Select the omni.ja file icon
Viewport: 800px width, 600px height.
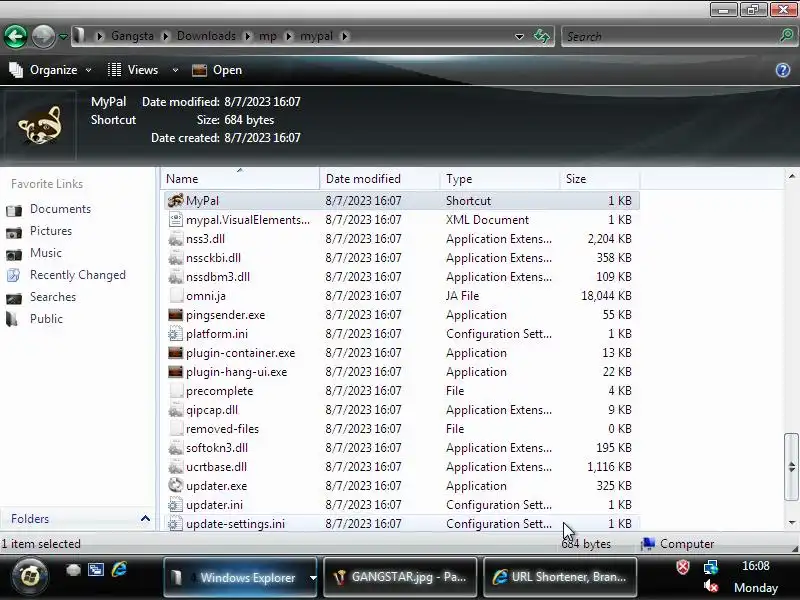176,295
